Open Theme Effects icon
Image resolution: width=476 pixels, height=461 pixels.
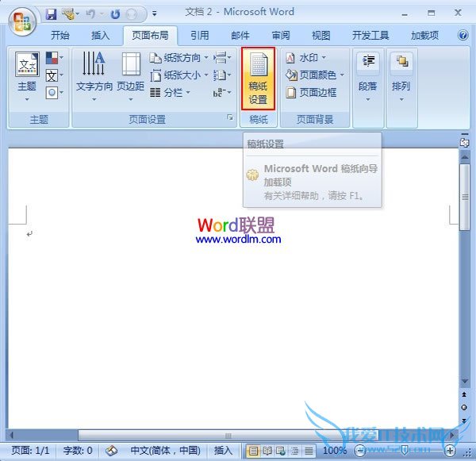coord(55,92)
